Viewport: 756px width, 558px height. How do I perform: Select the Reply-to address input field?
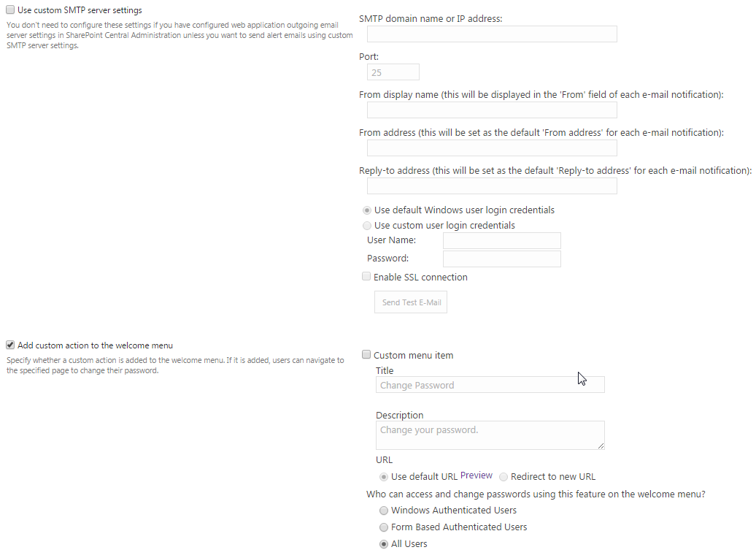click(x=492, y=186)
